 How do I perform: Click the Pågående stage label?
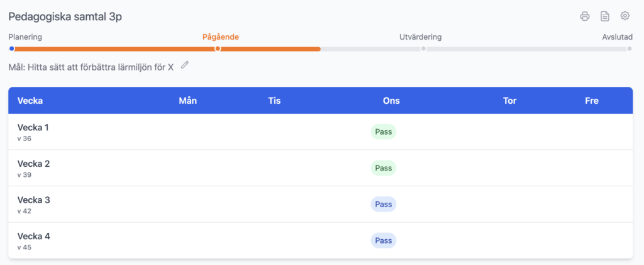220,37
